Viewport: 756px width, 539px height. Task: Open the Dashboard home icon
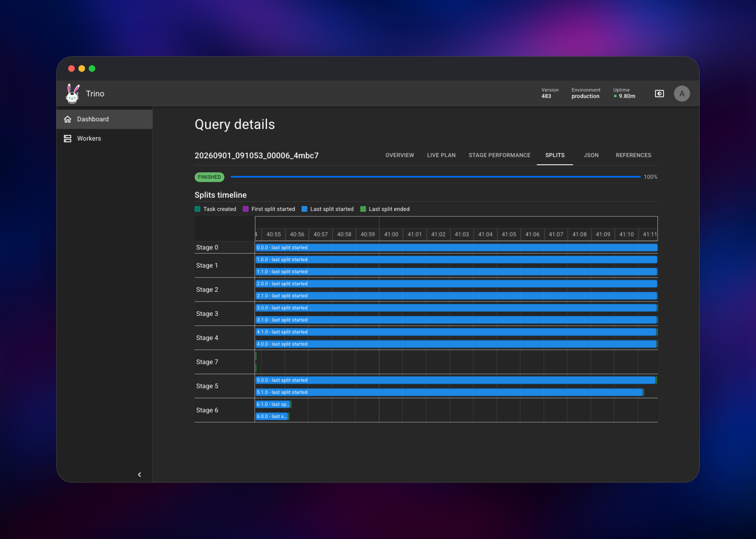point(68,119)
